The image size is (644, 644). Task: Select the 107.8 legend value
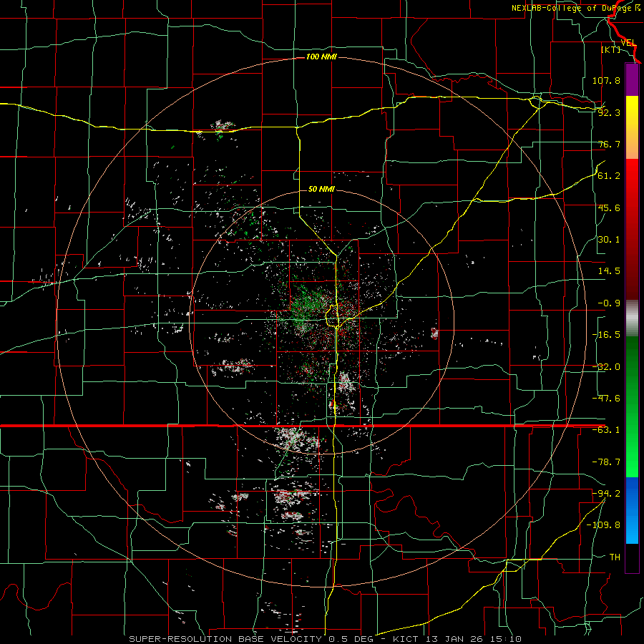606,80
